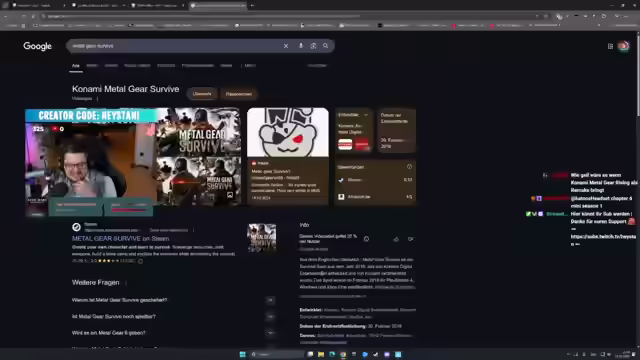Clear the search box with the X icon

click(286, 46)
